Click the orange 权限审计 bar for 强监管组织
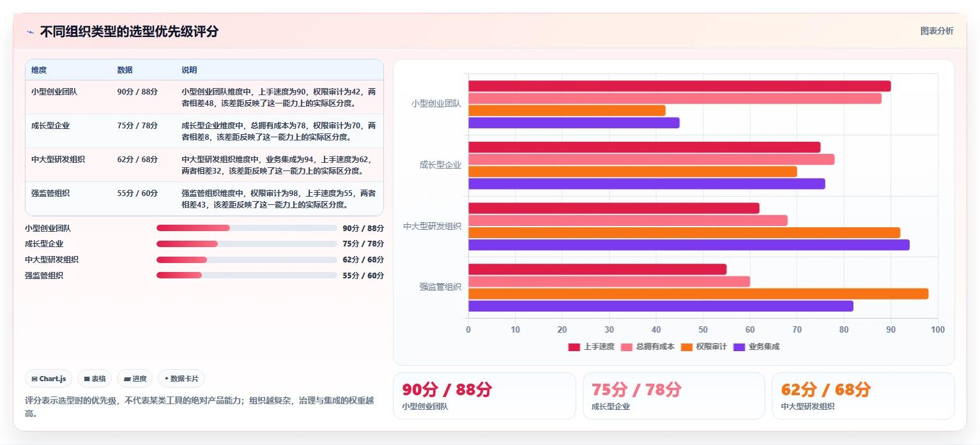The width and height of the screenshot is (980, 445). coord(698,294)
